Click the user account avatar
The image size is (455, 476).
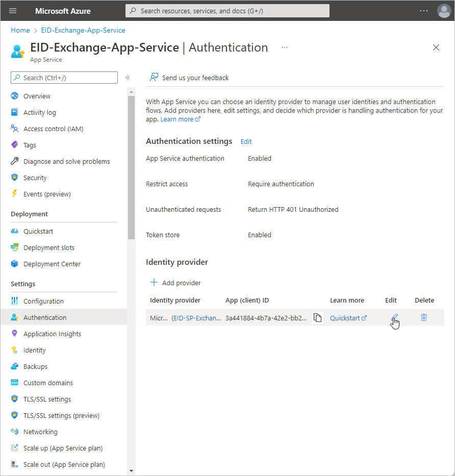tap(444, 11)
